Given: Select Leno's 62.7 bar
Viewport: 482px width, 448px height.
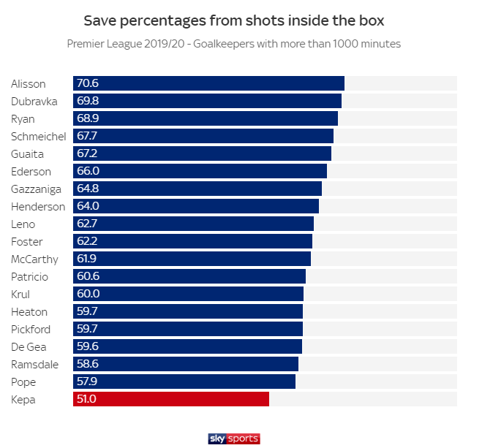Looking at the screenshot, I should (193, 224).
